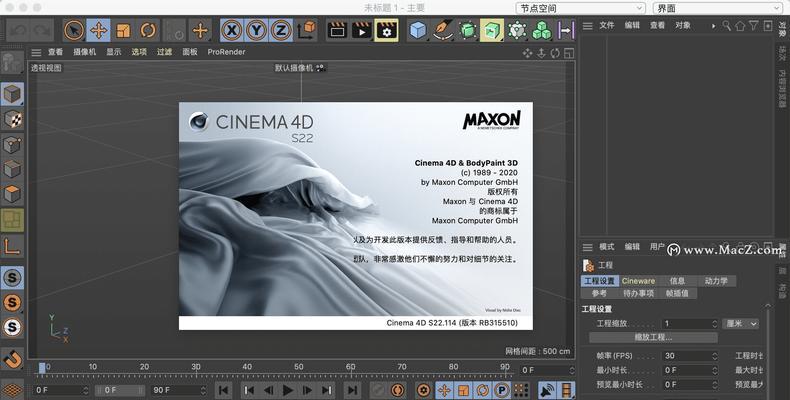Open the viewport 显示 menu
Image resolution: width=790 pixels, height=400 pixels.
pyautogui.click(x=113, y=52)
